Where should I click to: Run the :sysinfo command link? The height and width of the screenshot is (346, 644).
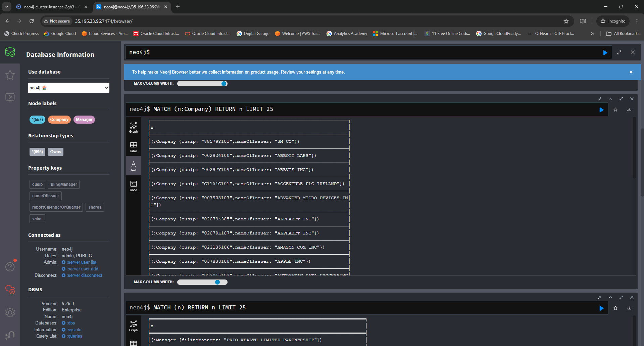[71, 330]
